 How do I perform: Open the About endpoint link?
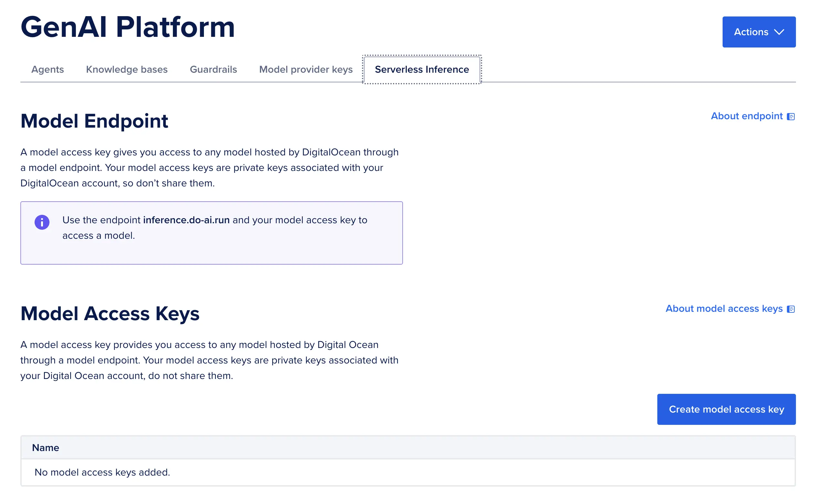747,116
